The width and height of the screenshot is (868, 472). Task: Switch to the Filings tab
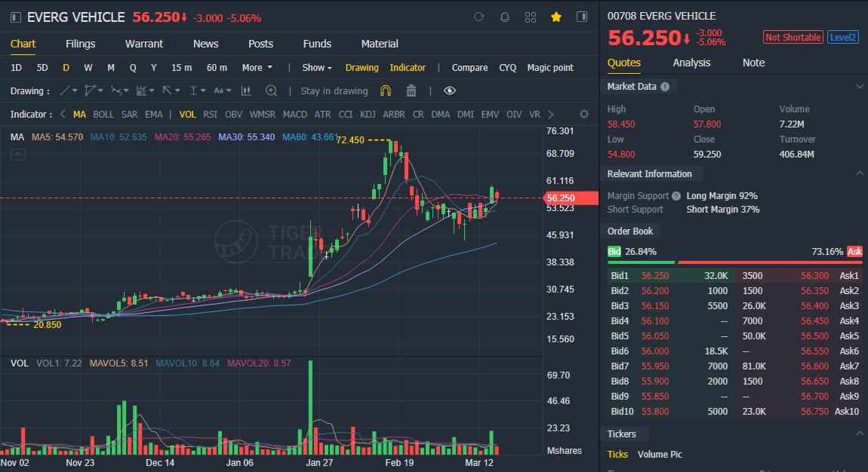pyautogui.click(x=80, y=44)
